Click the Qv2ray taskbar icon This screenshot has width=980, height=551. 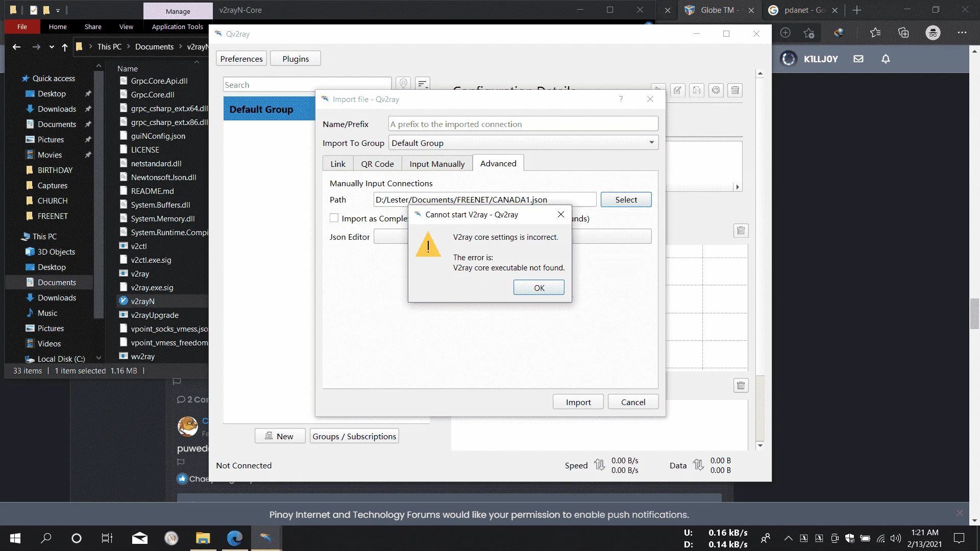click(x=266, y=538)
